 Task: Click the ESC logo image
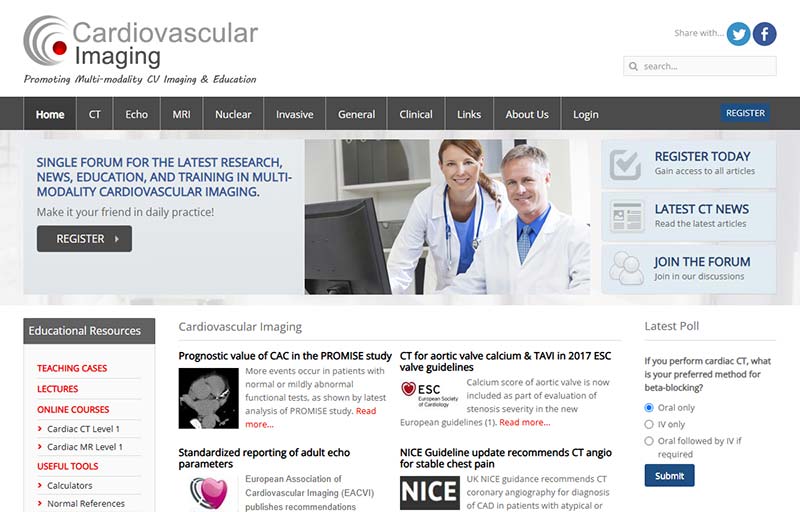[430, 394]
